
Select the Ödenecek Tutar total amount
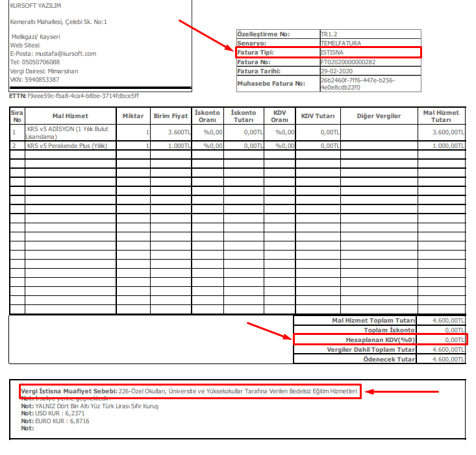pyautogui.click(x=449, y=359)
